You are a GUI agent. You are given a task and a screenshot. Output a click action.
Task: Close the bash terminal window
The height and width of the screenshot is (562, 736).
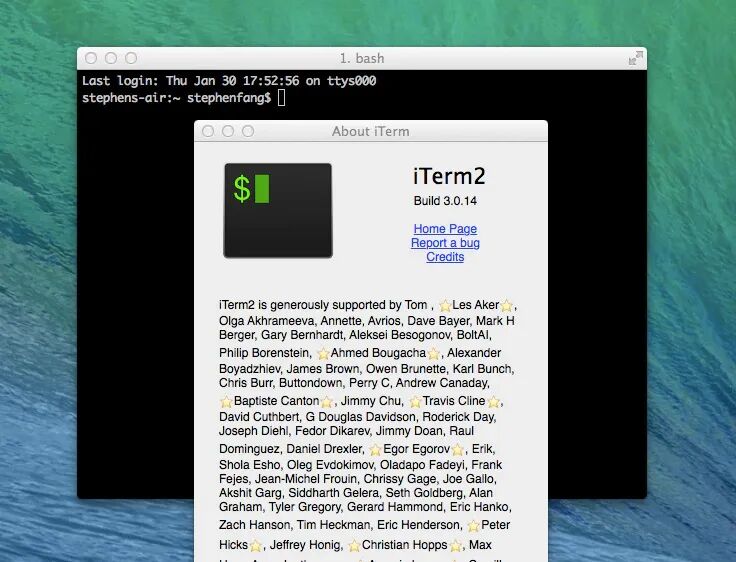click(x=91, y=58)
